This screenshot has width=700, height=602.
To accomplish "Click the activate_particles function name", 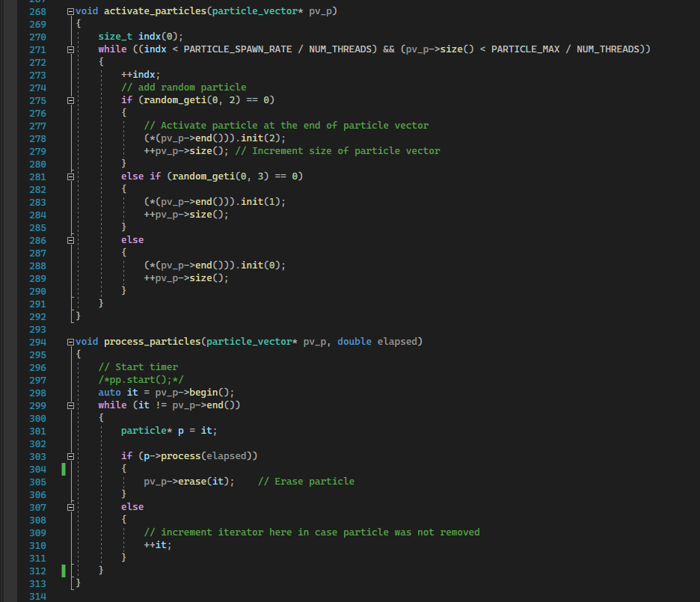I will pyautogui.click(x=155, y=11).
